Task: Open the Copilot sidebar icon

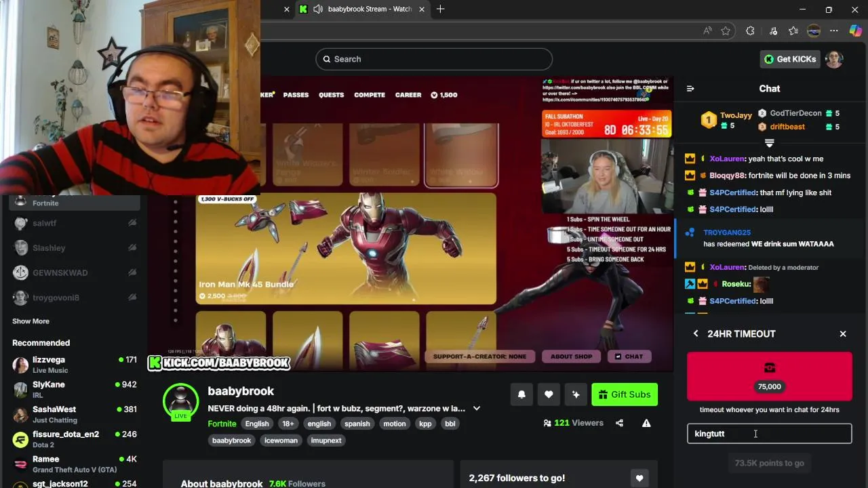Action: (856, 30)
